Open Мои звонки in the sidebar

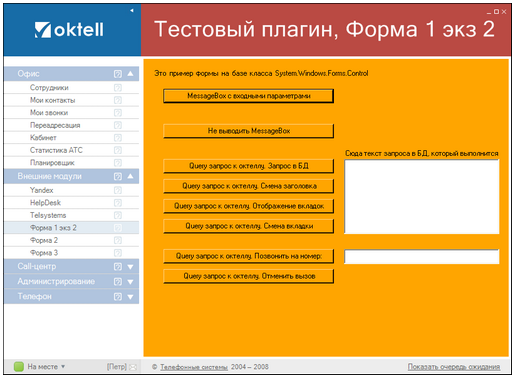72,113
